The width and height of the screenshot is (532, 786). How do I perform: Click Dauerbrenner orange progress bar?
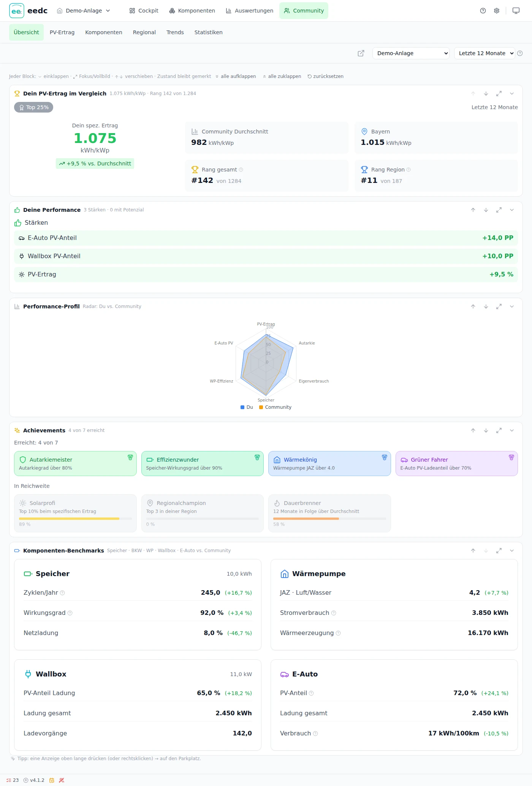329,519
